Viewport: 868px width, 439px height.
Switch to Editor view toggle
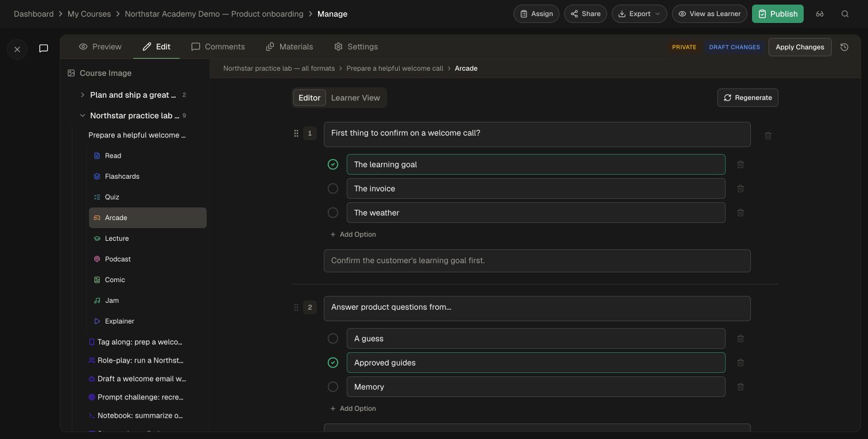(309, 98)
